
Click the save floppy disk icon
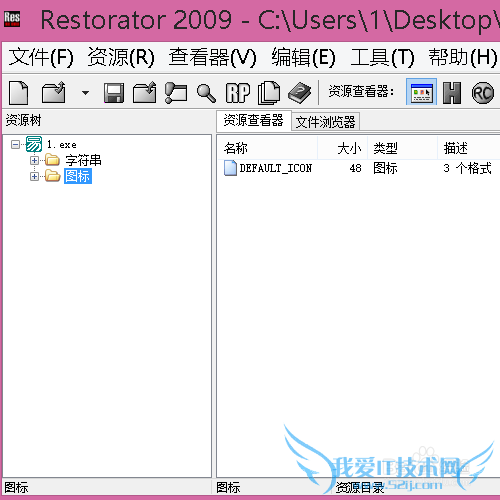point(114,93)
